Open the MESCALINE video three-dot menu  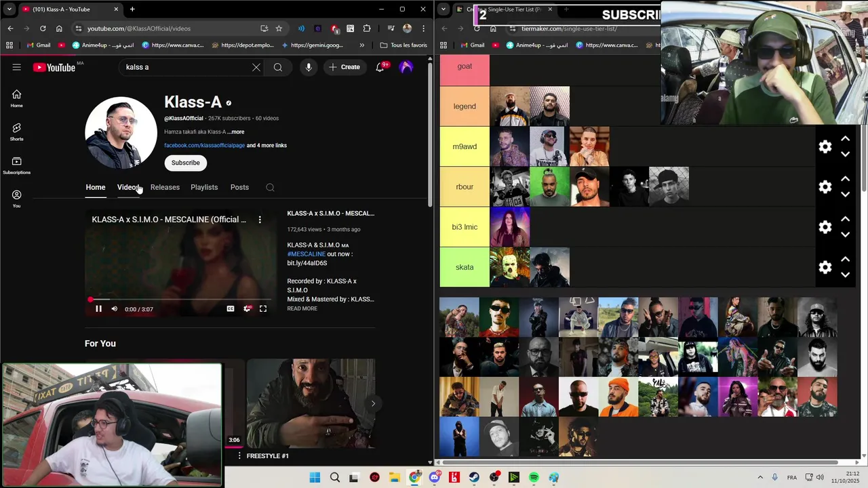[260, 220]
